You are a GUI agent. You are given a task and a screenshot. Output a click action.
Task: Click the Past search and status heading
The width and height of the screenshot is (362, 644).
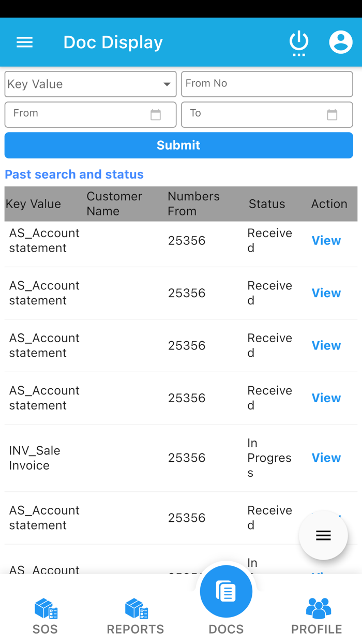tap(74, 174)
